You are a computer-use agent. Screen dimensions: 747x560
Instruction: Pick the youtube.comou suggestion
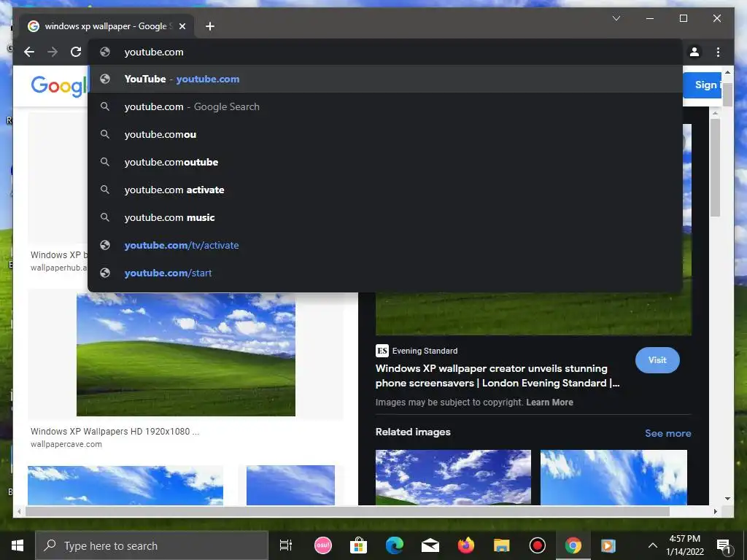click(x=385, y=134)
